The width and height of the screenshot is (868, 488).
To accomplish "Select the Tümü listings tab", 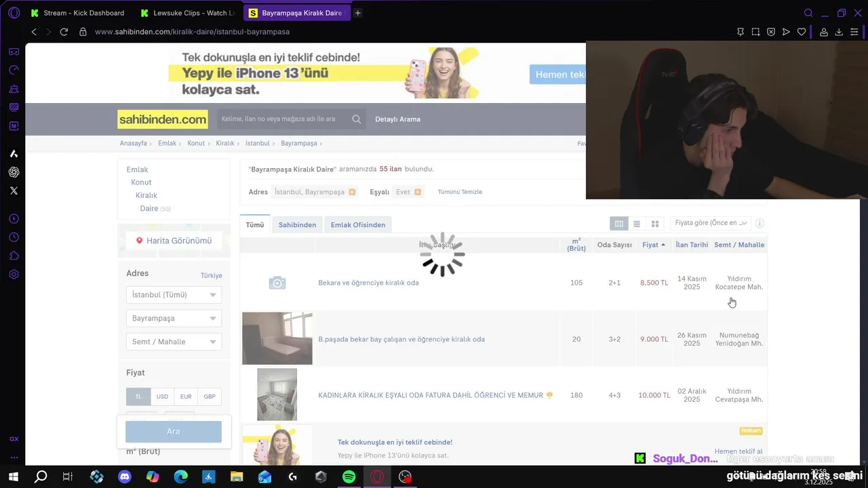I will coord(255,224).
